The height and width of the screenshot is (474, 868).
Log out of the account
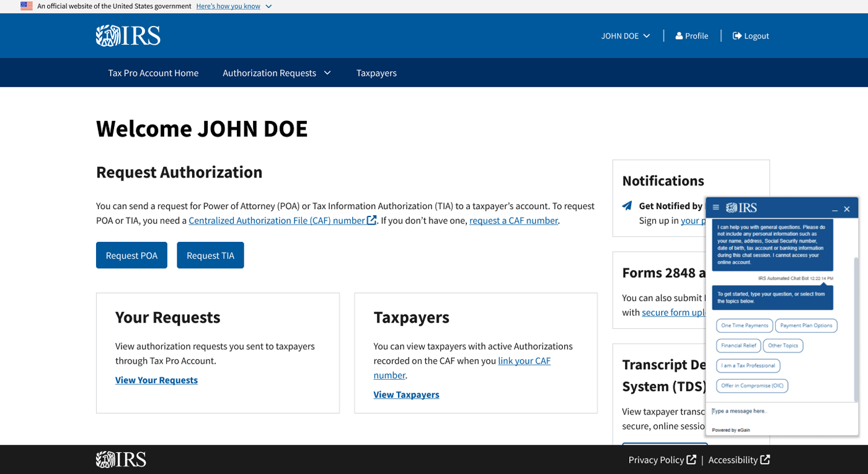pos(751,36)
